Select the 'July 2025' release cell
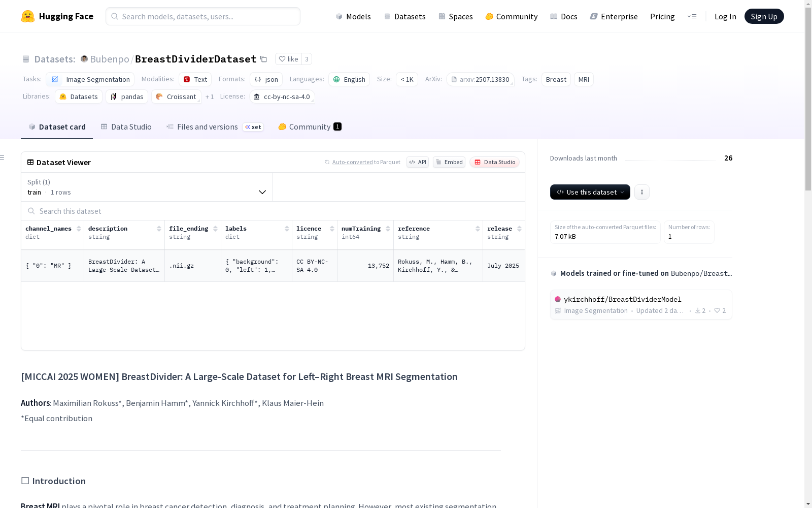Viewport: 812px width, 508px height. coord(503,266)
